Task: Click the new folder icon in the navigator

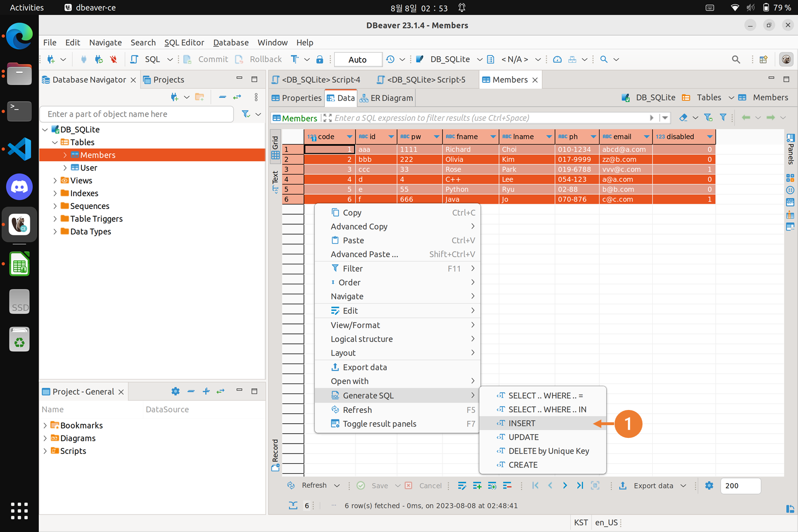Action: pos(199,97)
